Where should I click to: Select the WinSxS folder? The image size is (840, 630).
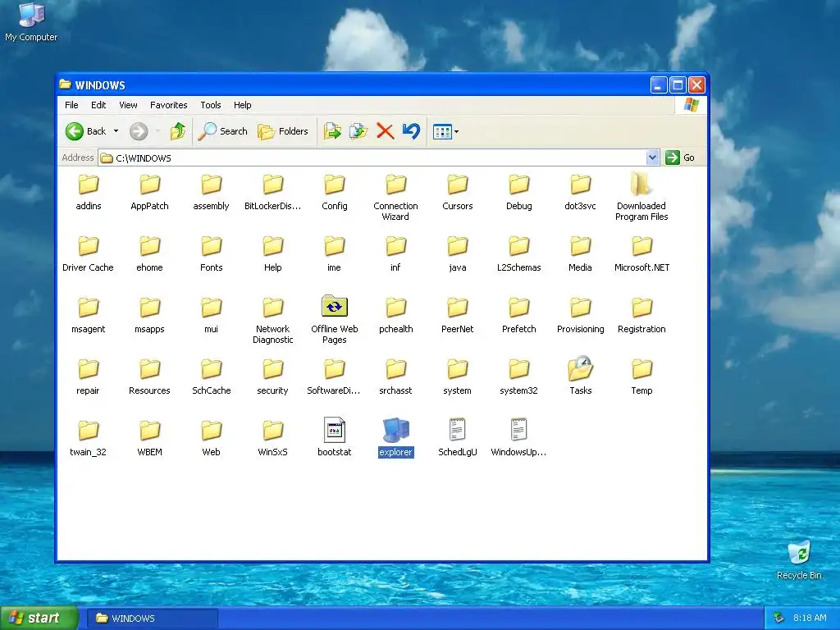coord(272,430)
